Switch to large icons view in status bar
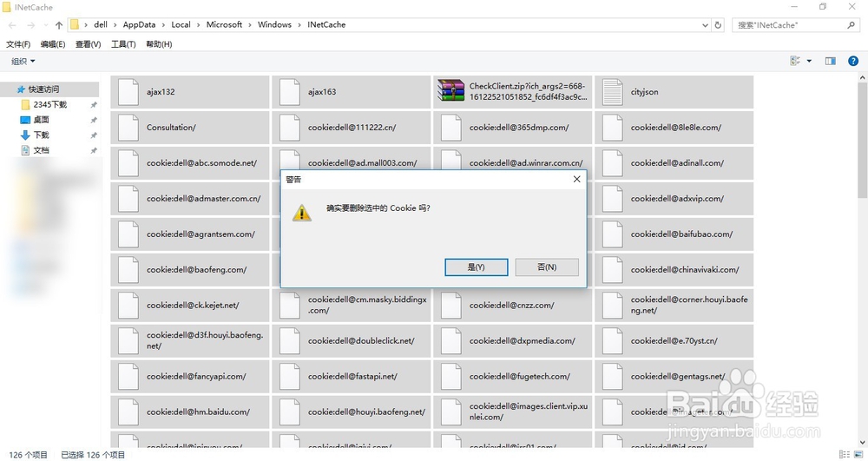Viewport: 868px width, 461px height. tap(858, 454)
